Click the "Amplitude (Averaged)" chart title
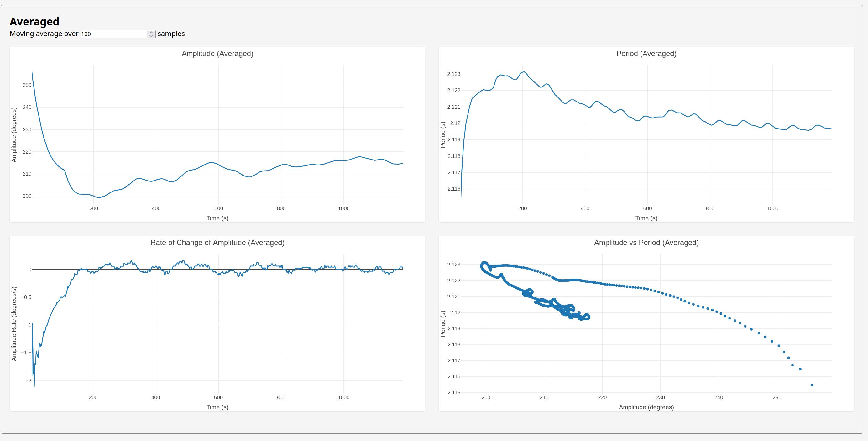The height and width of the screenshot is (441, 868). click(217, 54)
